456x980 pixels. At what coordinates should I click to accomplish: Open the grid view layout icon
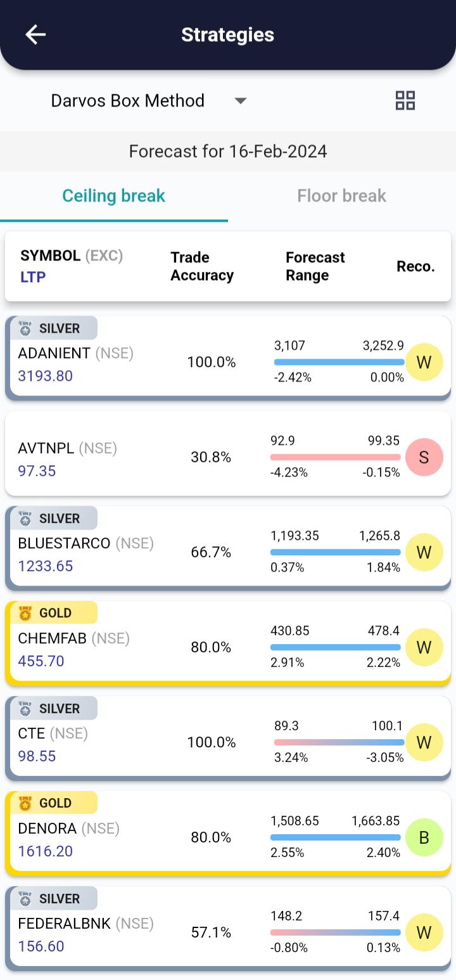click(405, 100)
